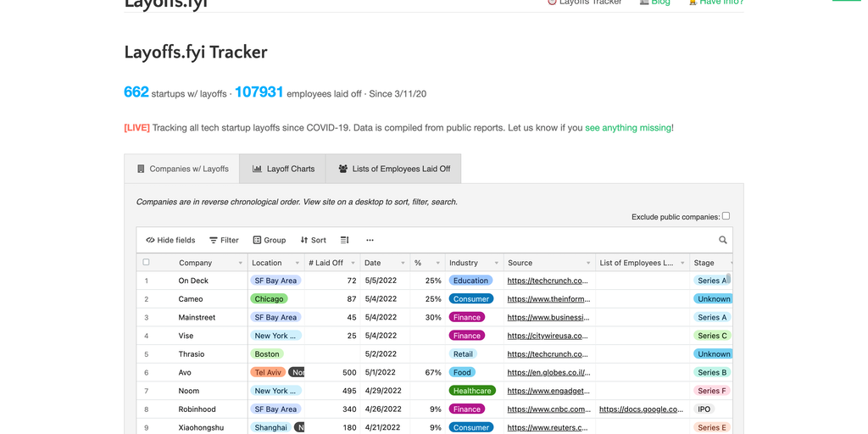Open Robinhood's docs.google.com employee list link
This screenshot has height=434, width=868.
(642, 409)
